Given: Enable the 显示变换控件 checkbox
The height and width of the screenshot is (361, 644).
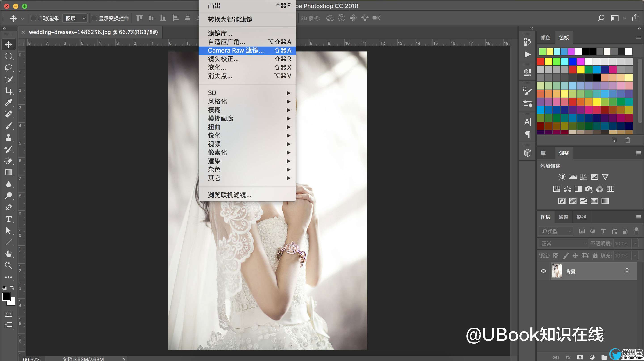Looking at the screenshot, I should [94, 18].
